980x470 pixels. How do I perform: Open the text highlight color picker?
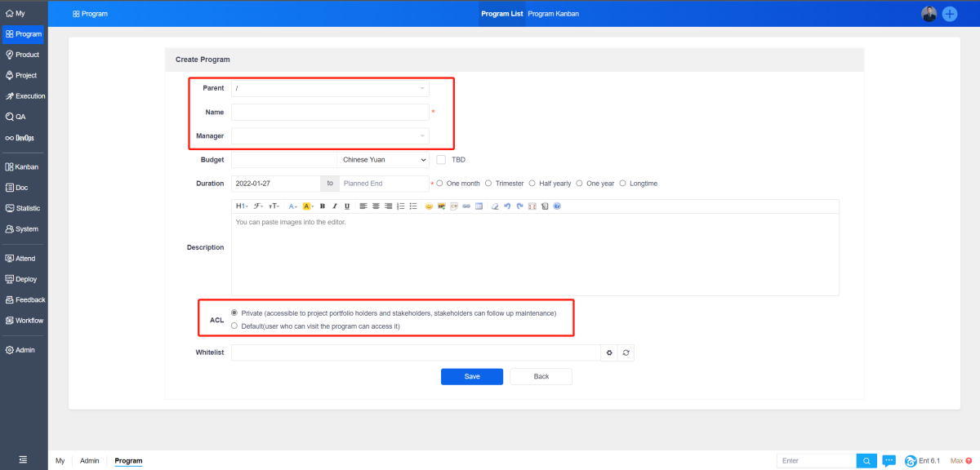[x=308, y=206]
